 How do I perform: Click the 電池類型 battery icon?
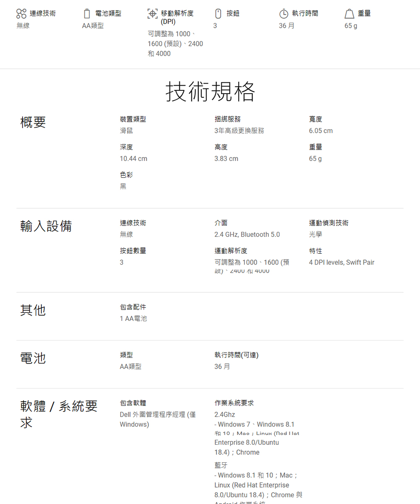[x=87, y=14]
